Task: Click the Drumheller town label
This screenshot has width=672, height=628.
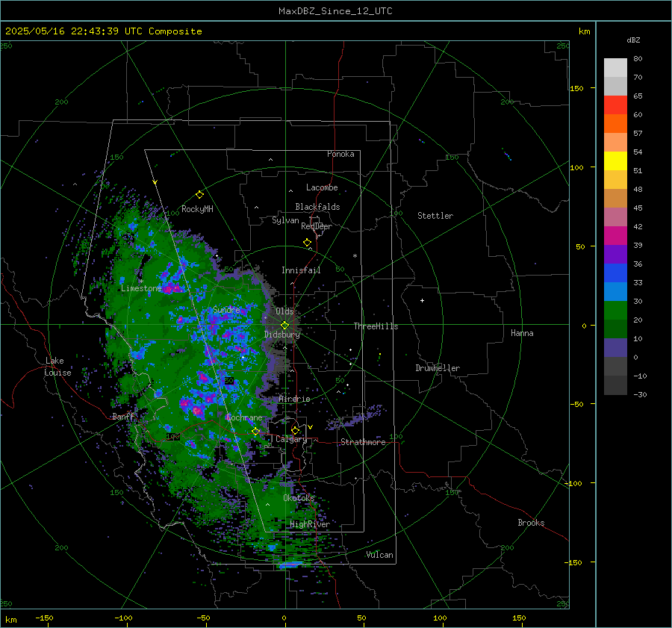Action: tap(438, 368)
